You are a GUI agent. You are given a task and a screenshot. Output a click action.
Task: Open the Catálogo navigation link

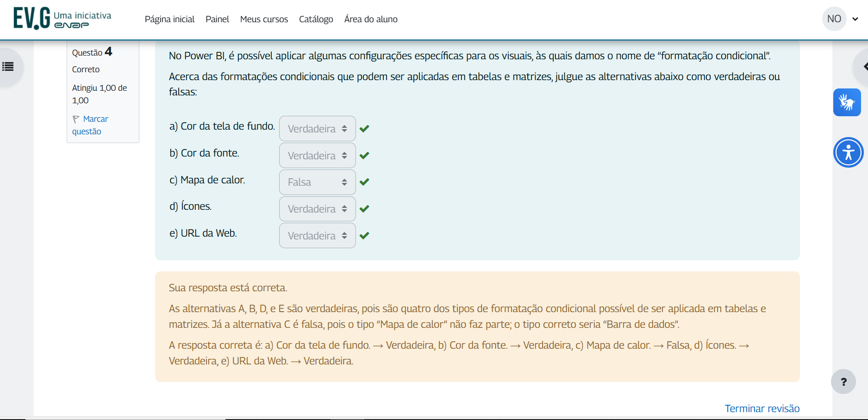(316, 19)
